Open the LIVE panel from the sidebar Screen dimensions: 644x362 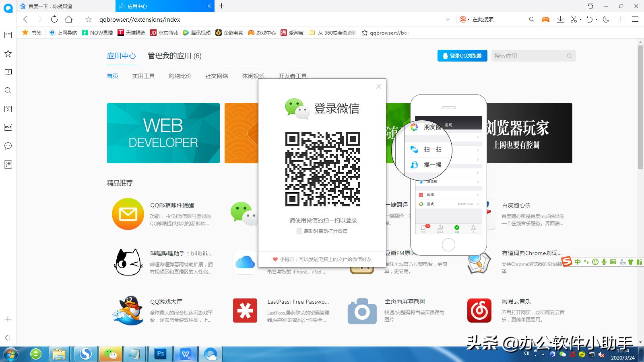(8, 127)
